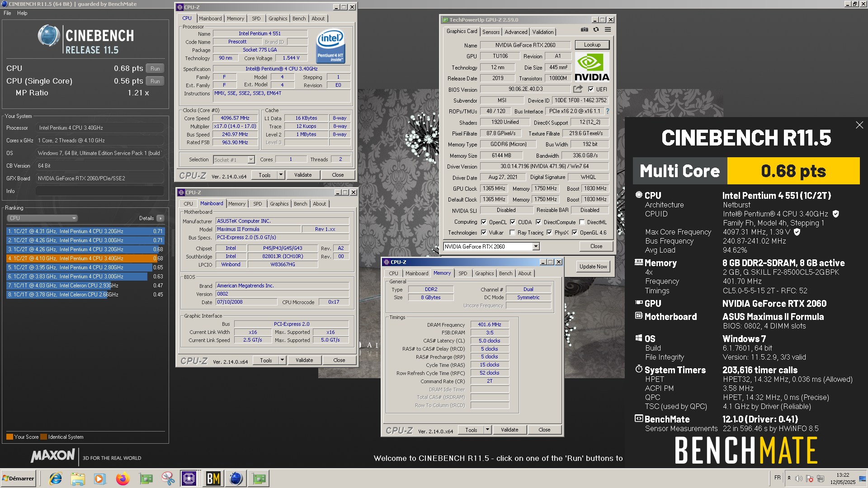
Task: Click the Intel Pentium 4 HT logo
Action: tap(330, 46)
